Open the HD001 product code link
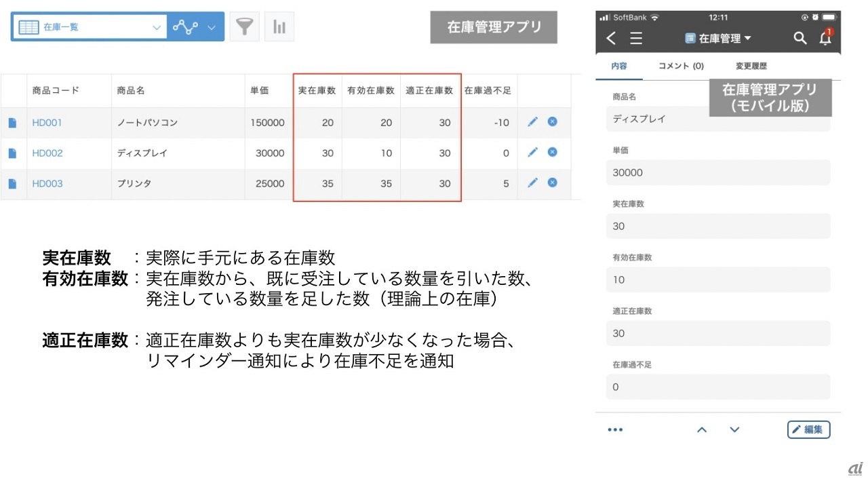This screenshot has width=868, height=481. [x=47, y=123]
